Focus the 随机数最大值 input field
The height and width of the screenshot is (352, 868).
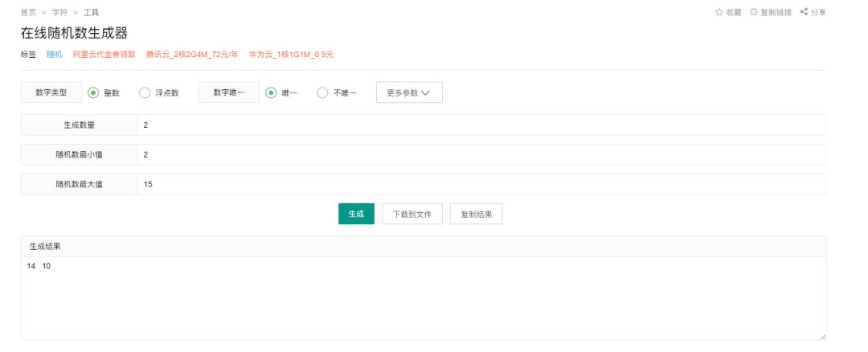[481, 184]
